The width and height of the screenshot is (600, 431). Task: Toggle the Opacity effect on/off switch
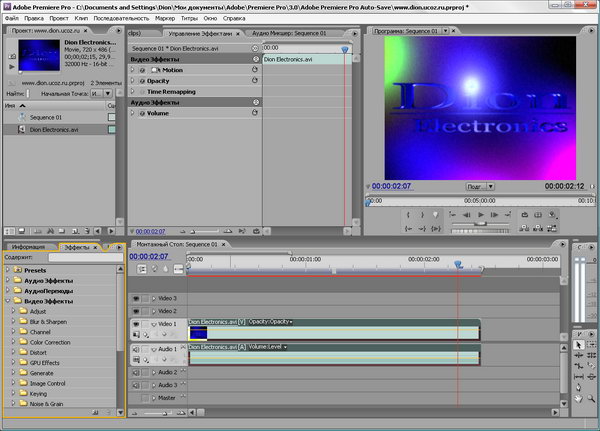[142, 81]
